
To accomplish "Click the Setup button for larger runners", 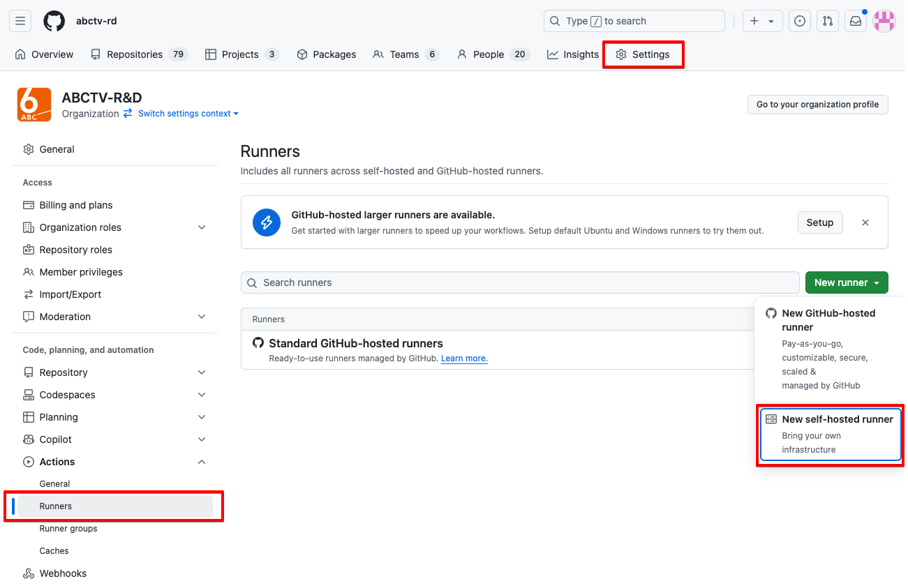I will coord(819,223).
